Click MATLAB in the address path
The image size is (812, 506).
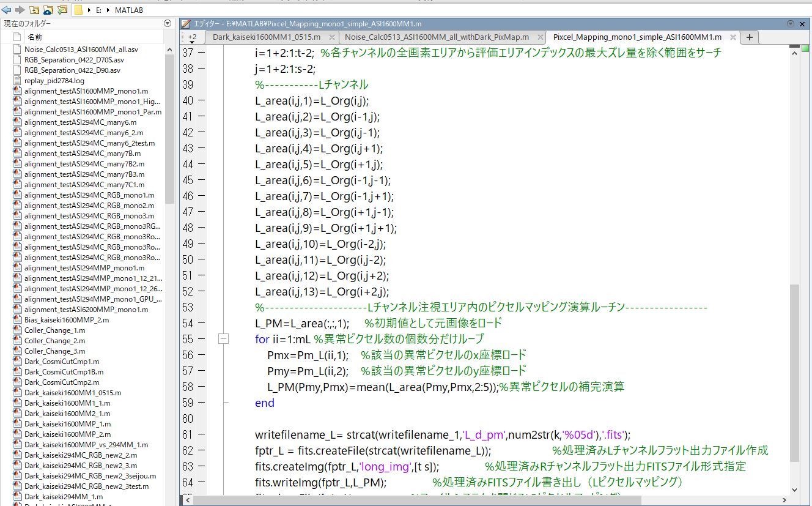(129, 10)
